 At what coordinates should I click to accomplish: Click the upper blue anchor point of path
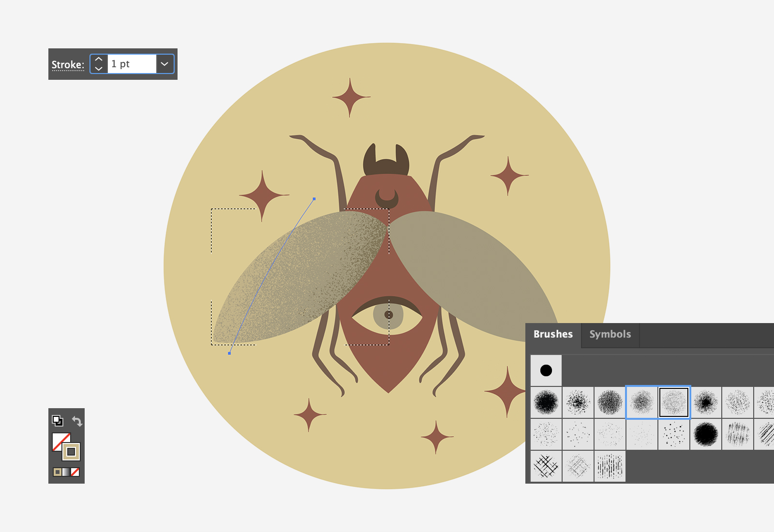coord(314,199)
